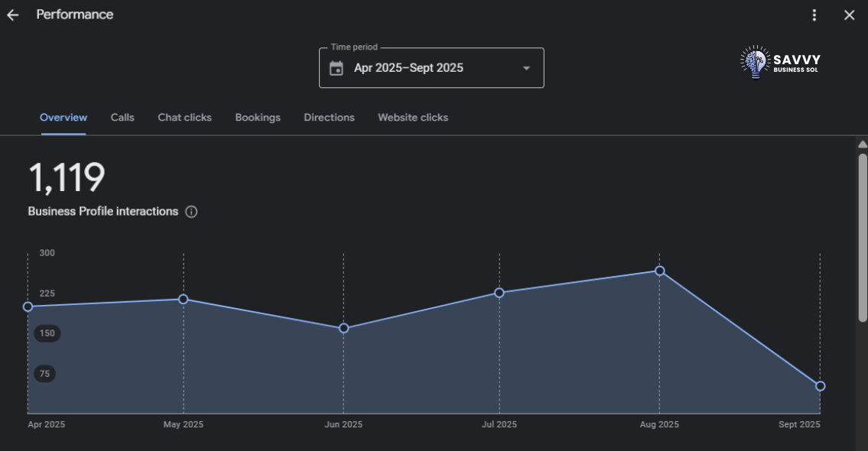Expand the Time period dropdown arrow

tap(526, 68)
